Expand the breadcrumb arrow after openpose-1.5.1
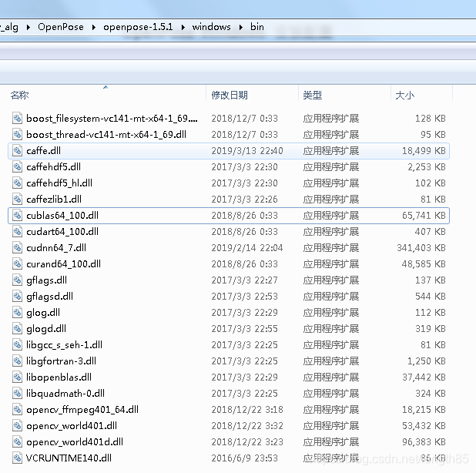This screenshot has height=473, width=476. point(183,27)
